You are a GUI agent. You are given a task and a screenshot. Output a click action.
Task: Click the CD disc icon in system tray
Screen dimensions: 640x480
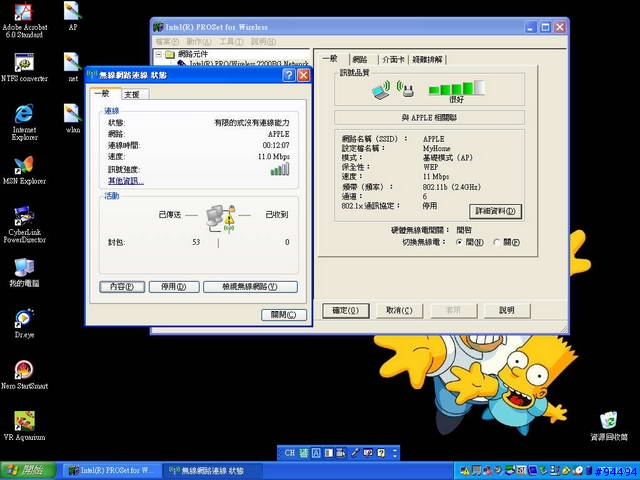pyautogui.click(x=578, y=471)
